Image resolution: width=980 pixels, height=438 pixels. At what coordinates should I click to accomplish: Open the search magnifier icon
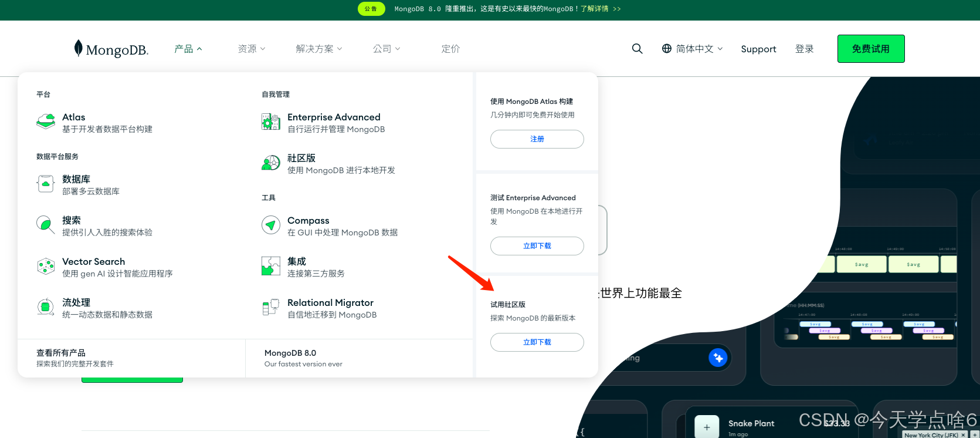637,49
